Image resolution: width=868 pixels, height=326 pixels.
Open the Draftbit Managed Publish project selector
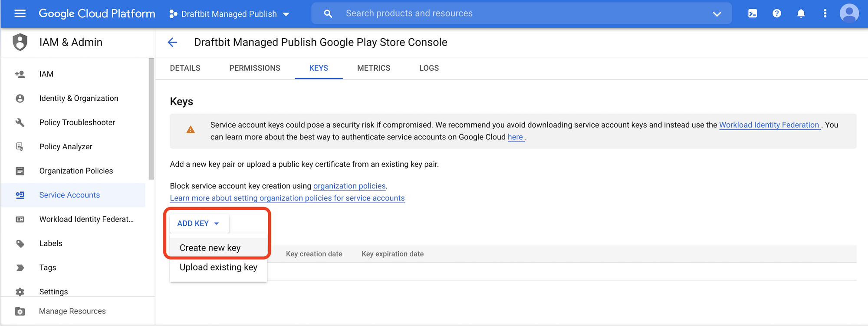coord(229,14)
